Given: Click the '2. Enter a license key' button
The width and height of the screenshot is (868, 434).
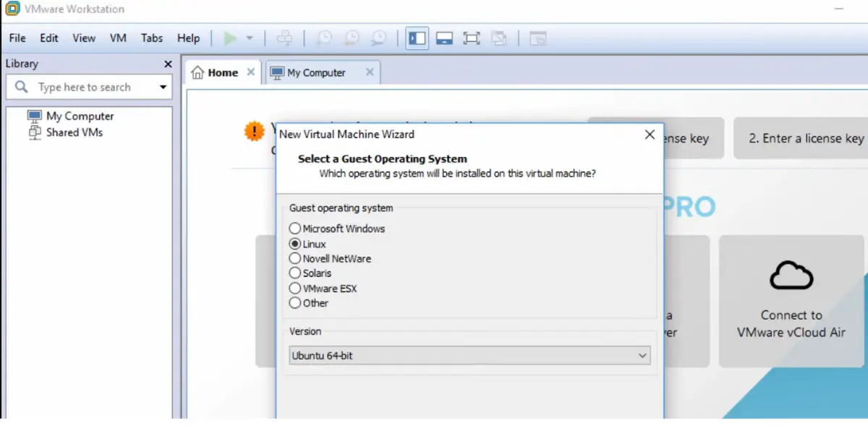Looking at the screenshot, I should pos(800,138).
